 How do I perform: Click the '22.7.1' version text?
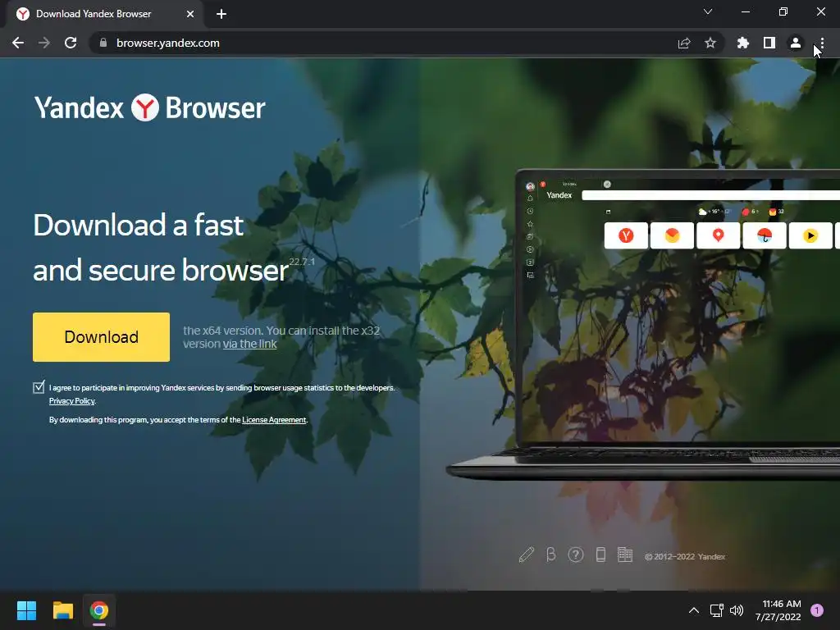click(x=302, y=262)
